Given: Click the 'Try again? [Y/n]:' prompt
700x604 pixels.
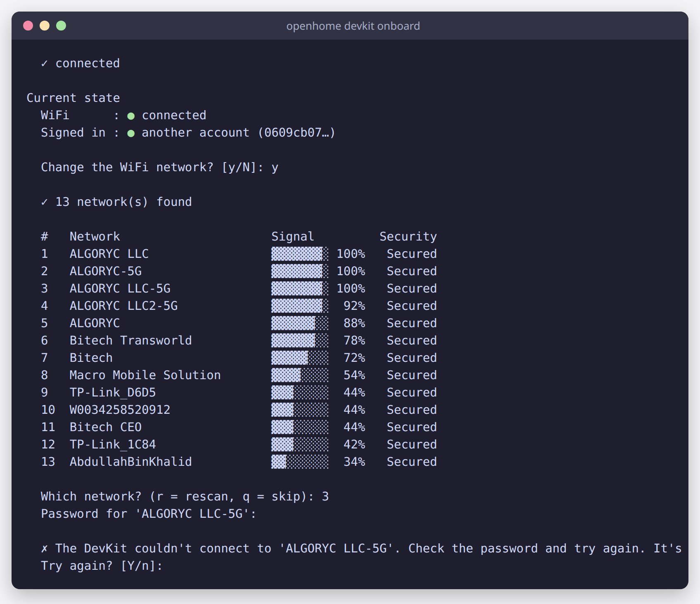Looking at the screenshot, I should pyautogui.click(x=102, y=566).
